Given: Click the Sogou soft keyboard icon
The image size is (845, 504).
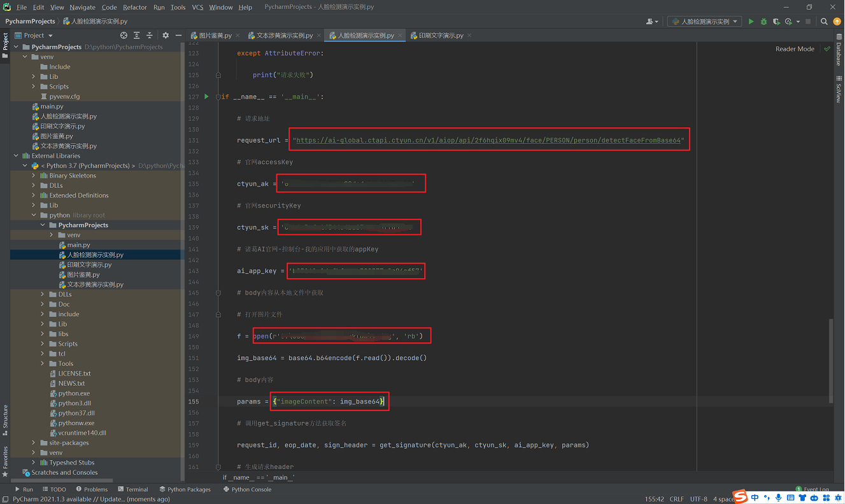Looking at the screenshot, I should (x=790, y=498).
